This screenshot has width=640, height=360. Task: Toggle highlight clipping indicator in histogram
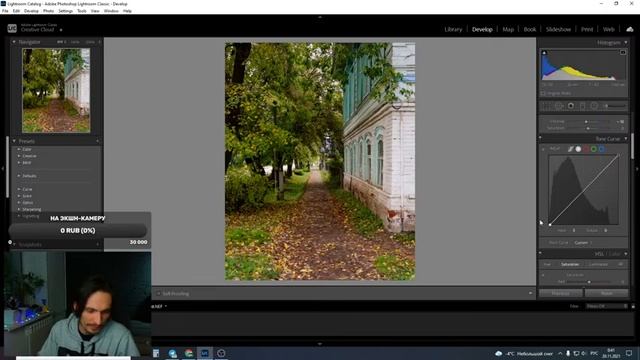coord(623,53)
